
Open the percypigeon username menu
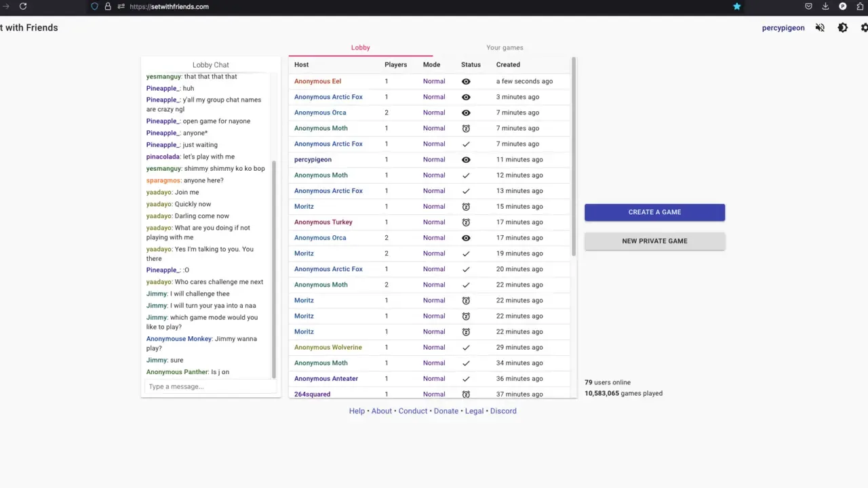783,28
